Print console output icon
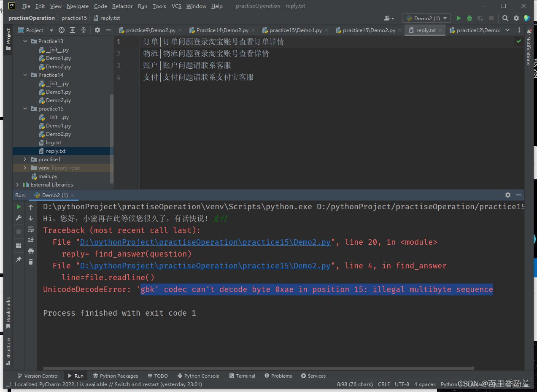 (x=31, y=251)
